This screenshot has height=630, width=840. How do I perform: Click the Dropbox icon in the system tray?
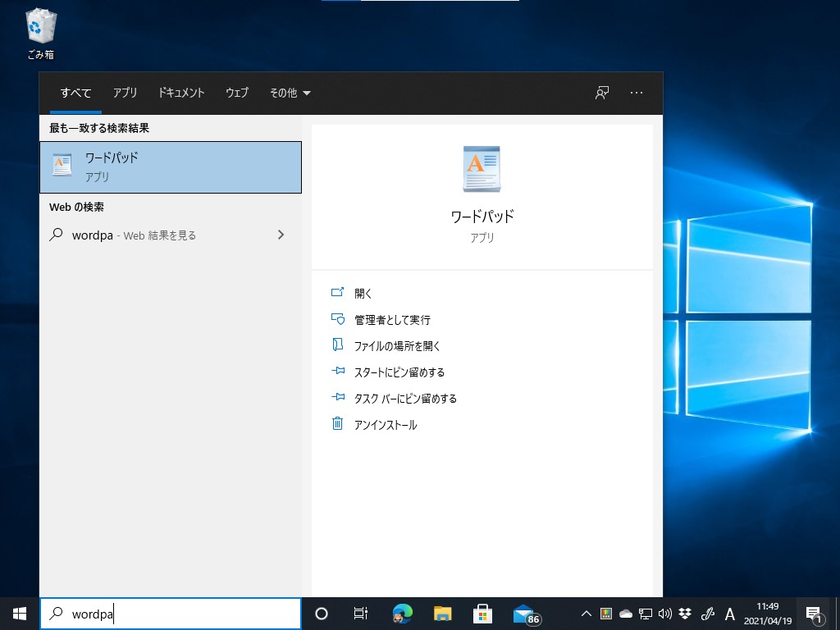click(684, 614)
